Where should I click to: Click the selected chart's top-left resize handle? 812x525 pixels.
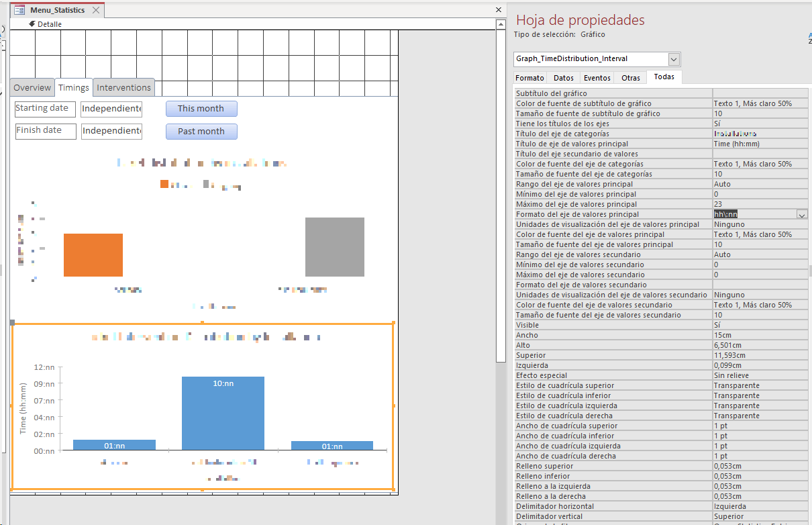click(x=12, y=323)
